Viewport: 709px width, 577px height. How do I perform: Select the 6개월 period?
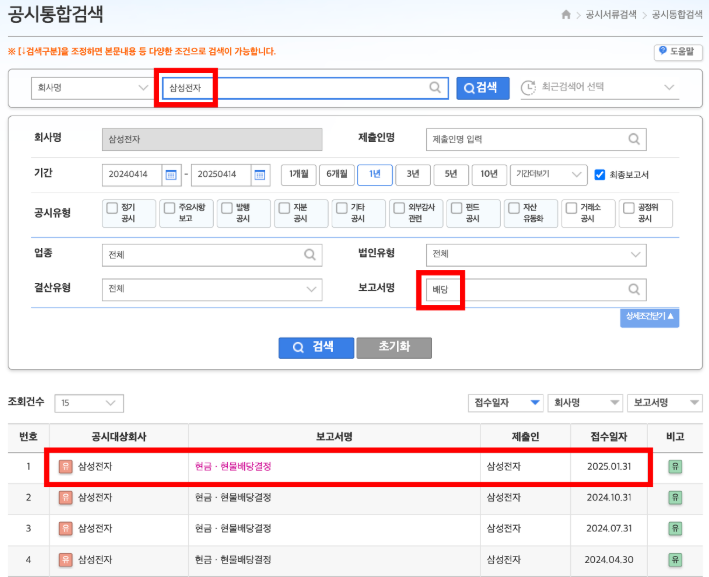click(x=337, y=175)
